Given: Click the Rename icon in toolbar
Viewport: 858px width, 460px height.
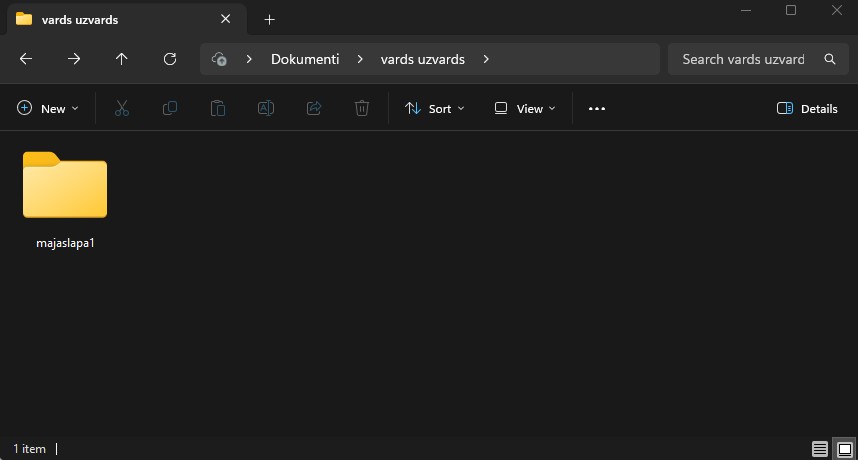Looking at the screenshot, I should pyautogui.click(x=266, y=108).
